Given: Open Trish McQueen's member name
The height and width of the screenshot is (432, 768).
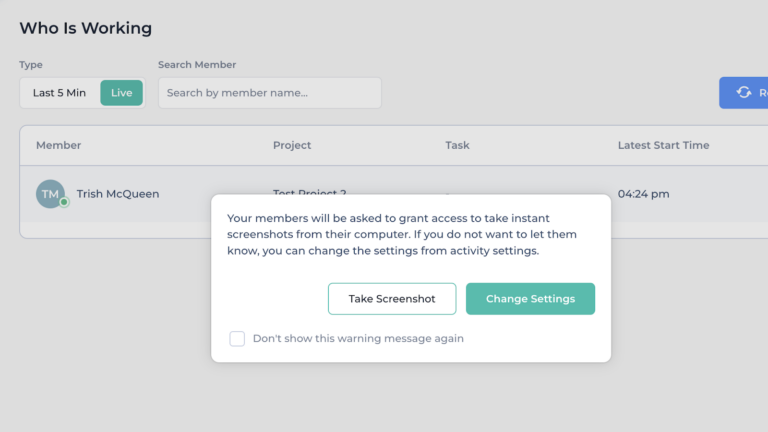Looking at the screenshot, I should pyautogui.click(x=118, y=194).
